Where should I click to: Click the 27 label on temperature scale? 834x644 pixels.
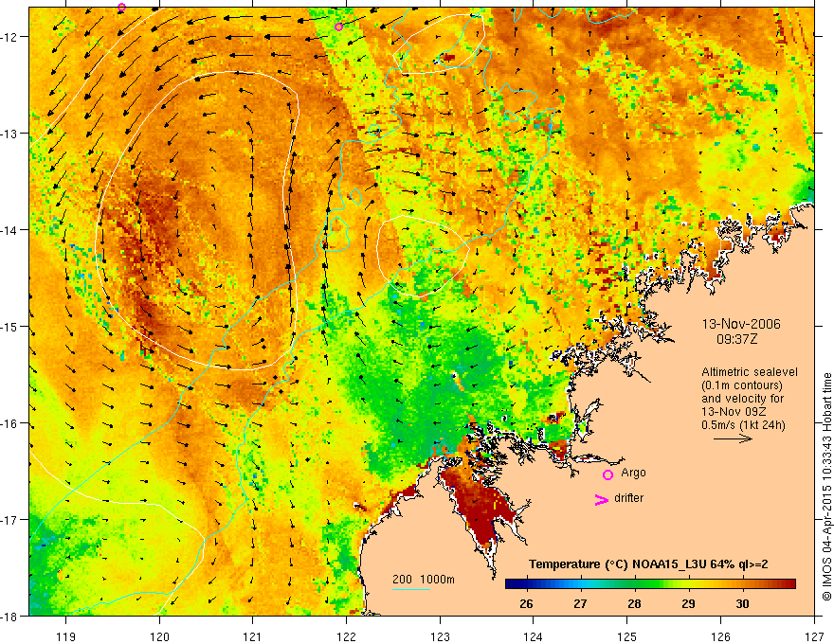[x=580, y=603]
